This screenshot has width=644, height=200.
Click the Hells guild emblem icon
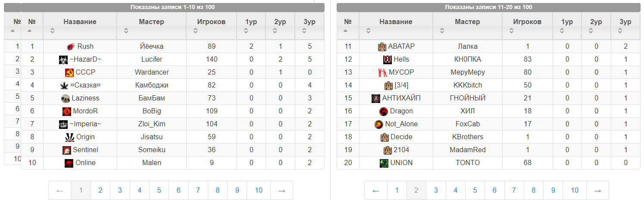(387, 59)
